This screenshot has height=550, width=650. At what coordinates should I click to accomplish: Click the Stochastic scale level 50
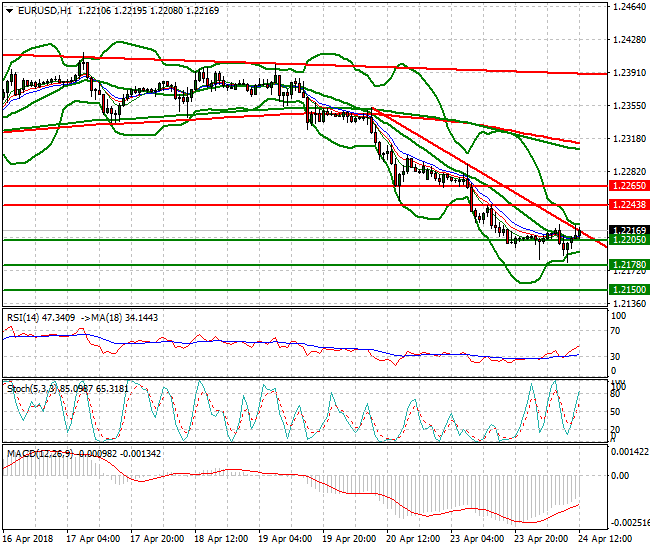[x=616, y=412]
